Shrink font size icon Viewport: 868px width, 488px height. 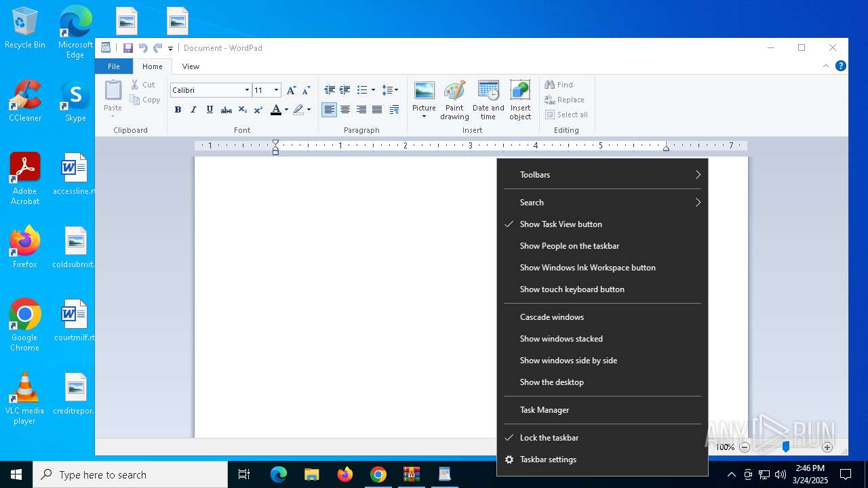point(305,90)
